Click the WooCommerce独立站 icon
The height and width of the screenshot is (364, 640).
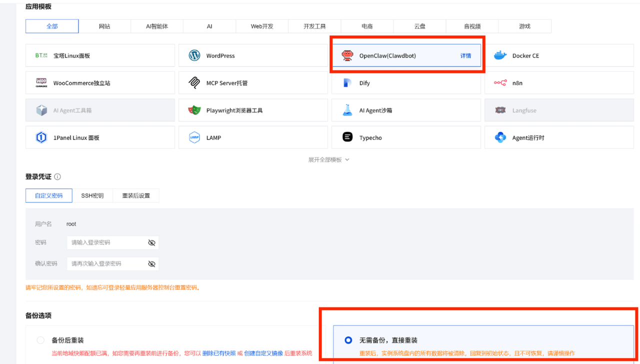pos(41,83)
